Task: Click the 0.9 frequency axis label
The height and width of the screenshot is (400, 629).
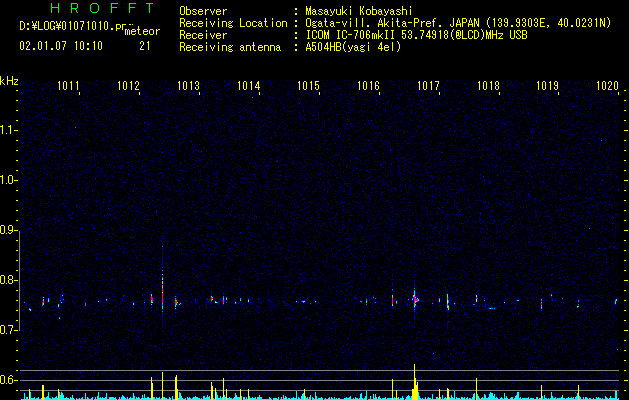Action: pos(8,230)
